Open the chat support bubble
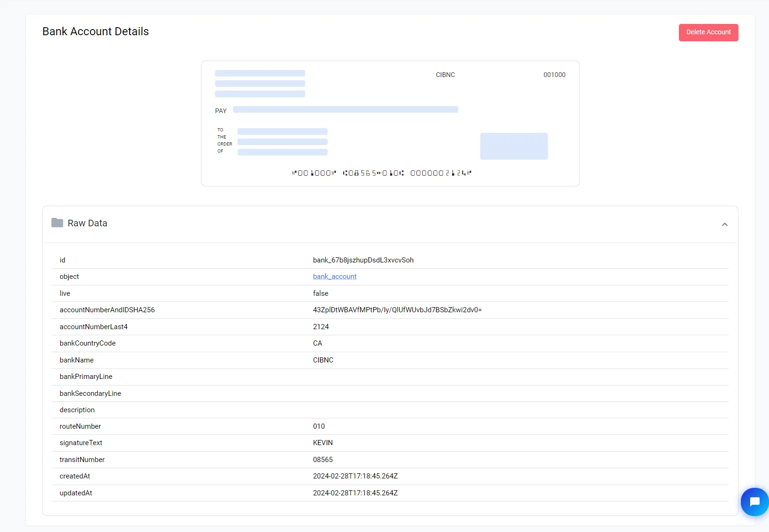Screen dimensions: 769x532 click(754, 502)
